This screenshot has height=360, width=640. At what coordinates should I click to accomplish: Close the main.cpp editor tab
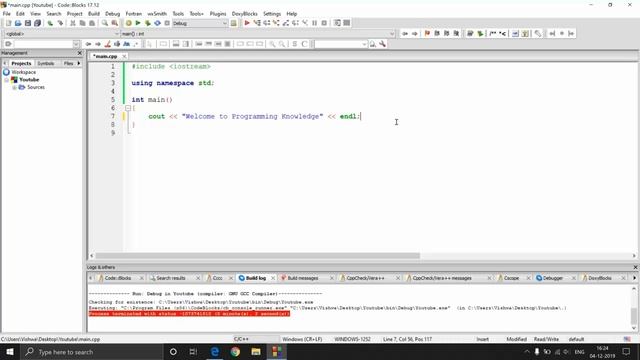124,56
